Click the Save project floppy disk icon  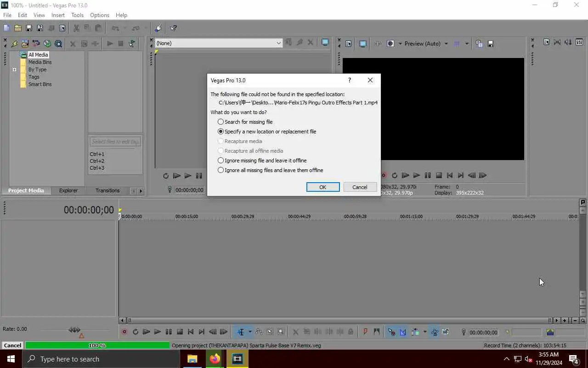(28, 29)
